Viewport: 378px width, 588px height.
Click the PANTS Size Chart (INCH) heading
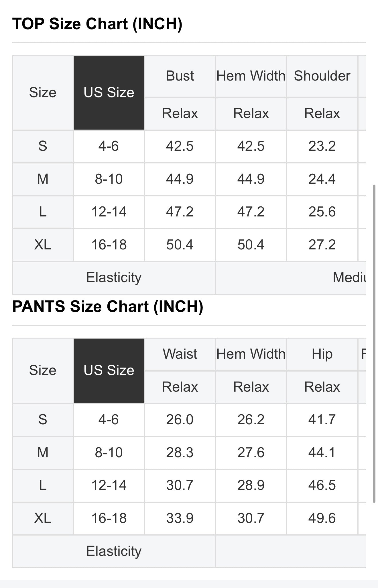click(108, 306)
